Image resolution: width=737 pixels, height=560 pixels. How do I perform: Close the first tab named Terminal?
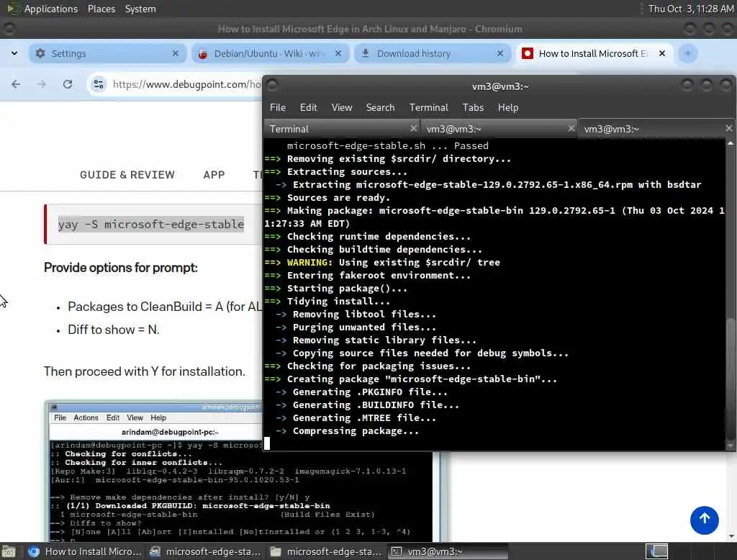click(413, 128)
